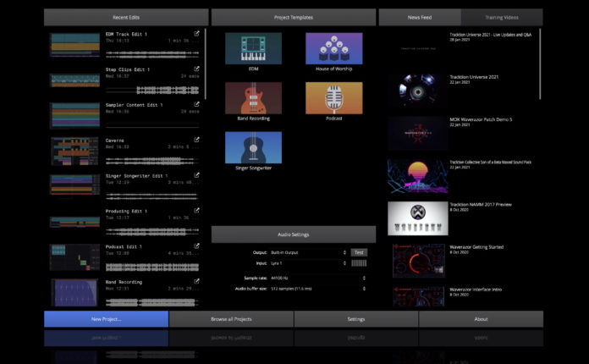Open the Sampler Content Edit 1 thumbnail
Screen dimensions: 589x364
[x=74, y=116]
